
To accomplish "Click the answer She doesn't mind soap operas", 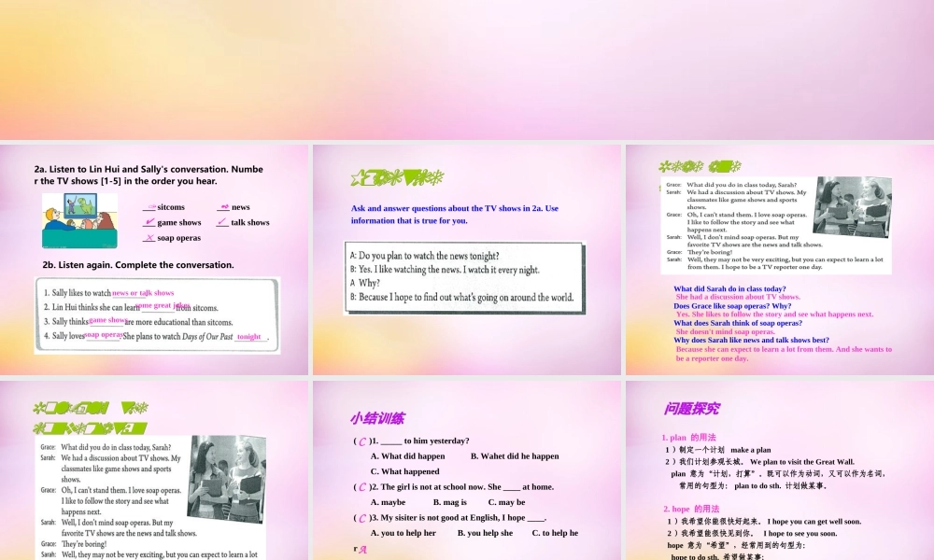I will pos(728,332).
